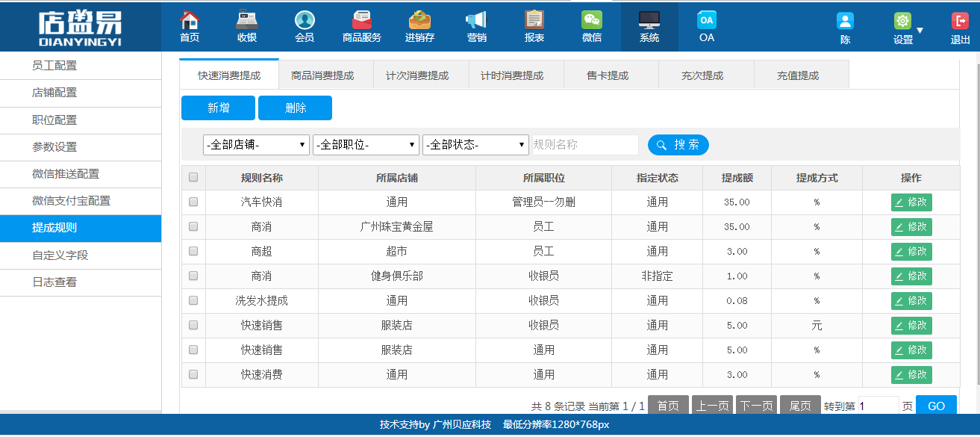Image resolution: width=980 pixels, height=437 pixels.
Task: Expand the 全部店铺 dropdown
Action: point(256,145)
